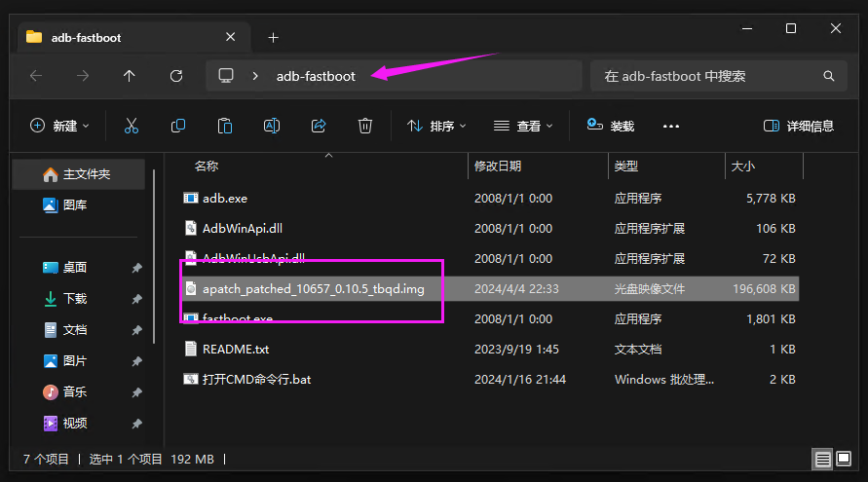Open the 查看 view options dropdown
Image resolution: width=868 pixels, height=482 pixels.
coord(522,126)
